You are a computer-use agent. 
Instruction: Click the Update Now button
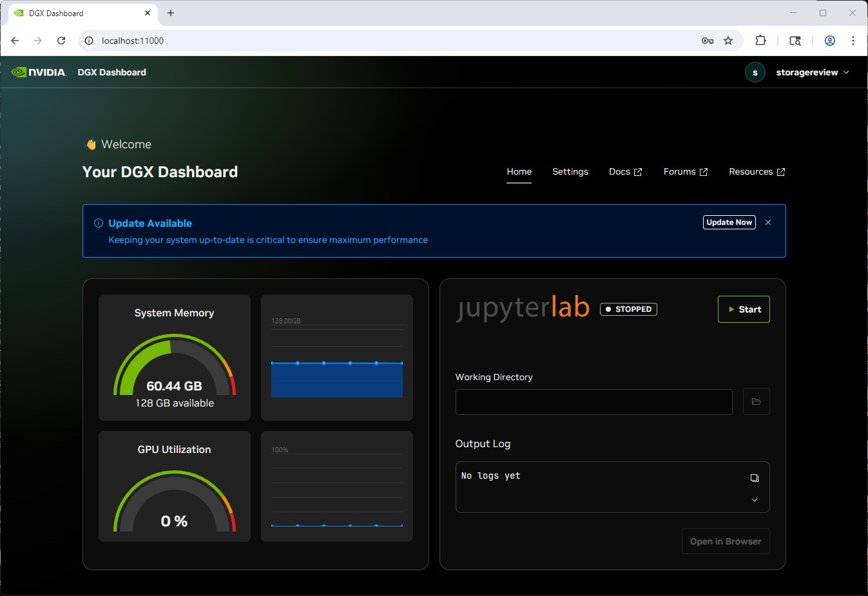pos(729,222)
